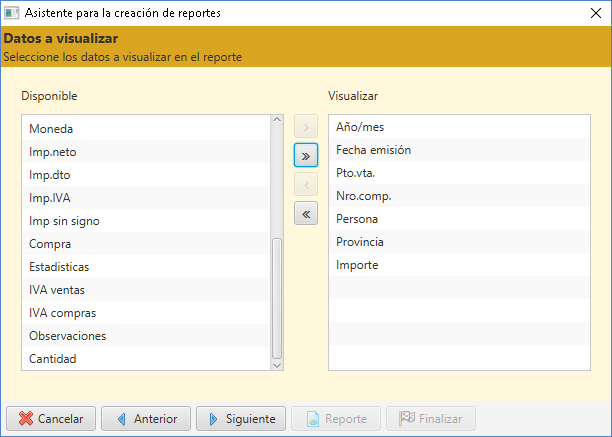Select Año/mes in the Visualizar list
Image resolution: width=612 pixels, height=437 pixels.
(x=459, y=127)
